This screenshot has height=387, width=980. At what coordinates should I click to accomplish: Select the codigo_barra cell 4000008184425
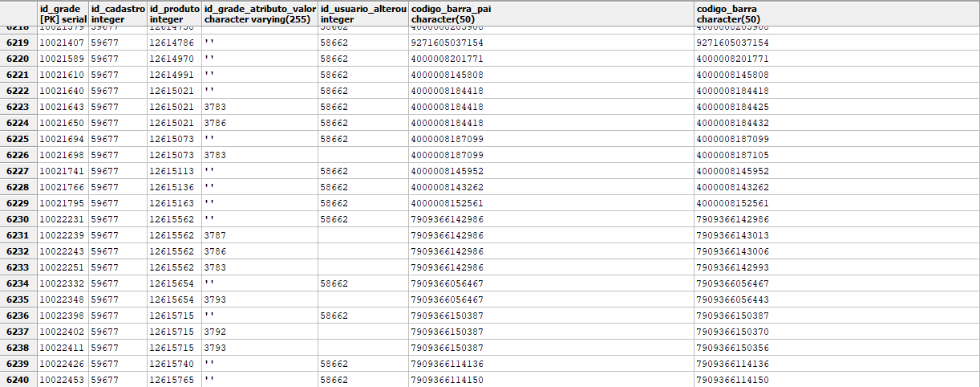[x=732, y=107]
